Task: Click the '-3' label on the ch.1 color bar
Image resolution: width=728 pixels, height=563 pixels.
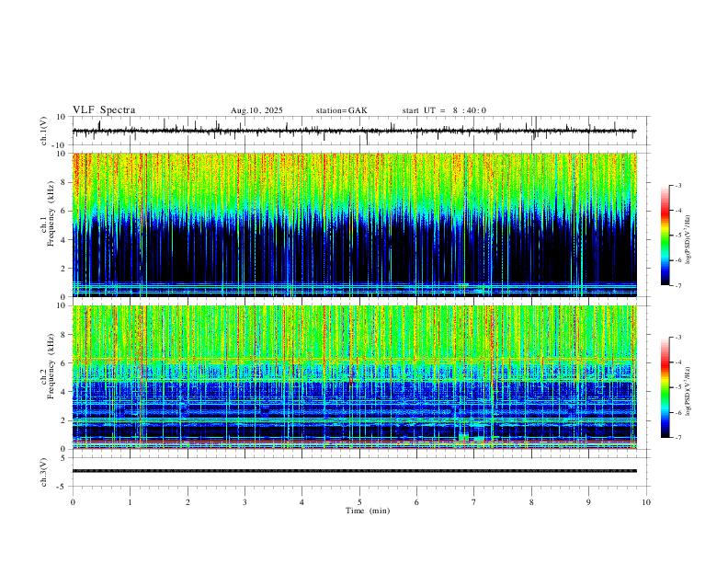Action: pyautogui.click(x=677, y=185)
